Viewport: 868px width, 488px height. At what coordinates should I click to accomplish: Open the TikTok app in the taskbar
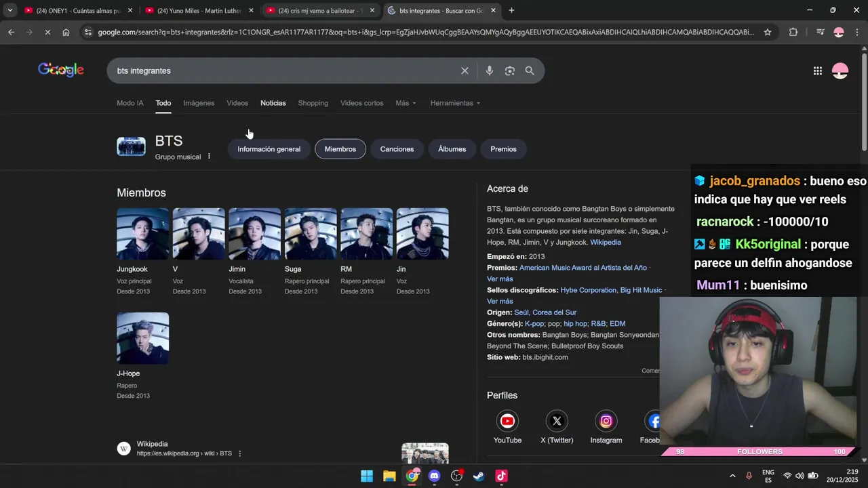pos(501,476)
